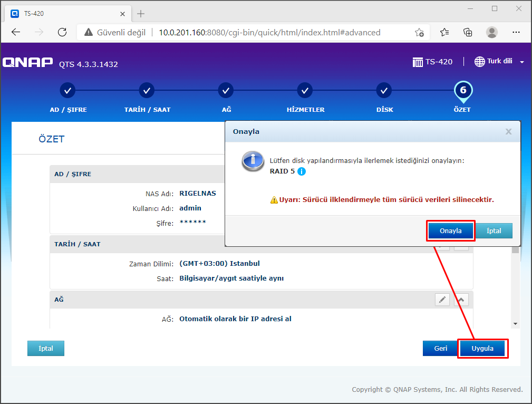Cancel setup with bottom-left İptal button

point(46,348)
